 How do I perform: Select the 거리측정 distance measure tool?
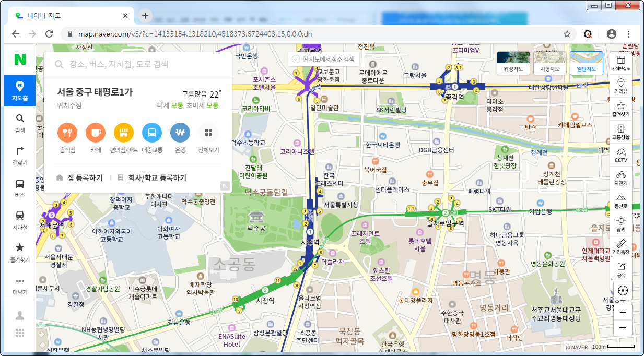click(x=621, y=246)
